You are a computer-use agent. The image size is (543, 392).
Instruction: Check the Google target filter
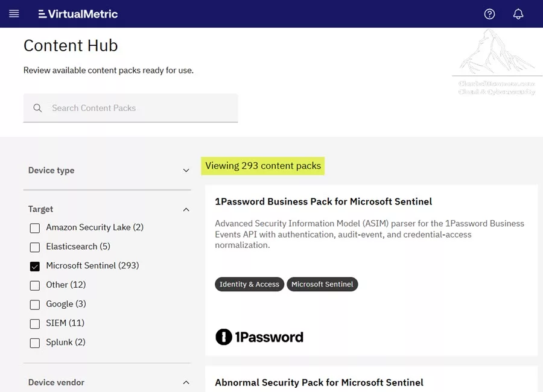(x=34, y=305)
